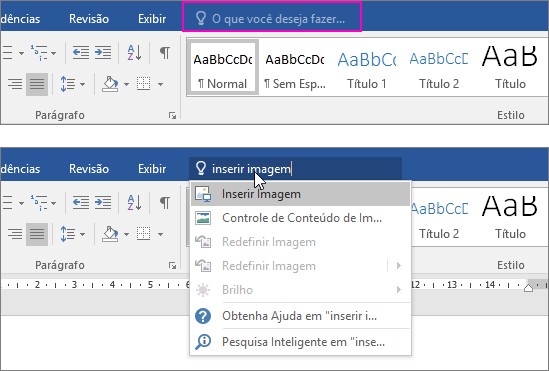The width and height of the screenshot is (549, 371).
Task: Click Pesquisa Inteligente search option
Action: [300, 341]
